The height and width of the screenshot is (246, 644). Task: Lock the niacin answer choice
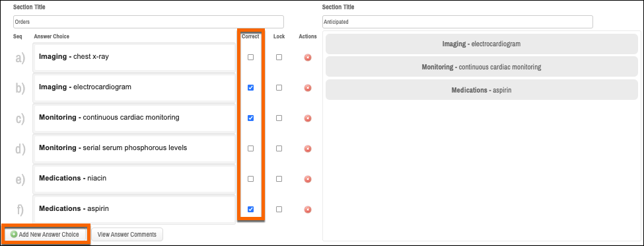[279, 179]
